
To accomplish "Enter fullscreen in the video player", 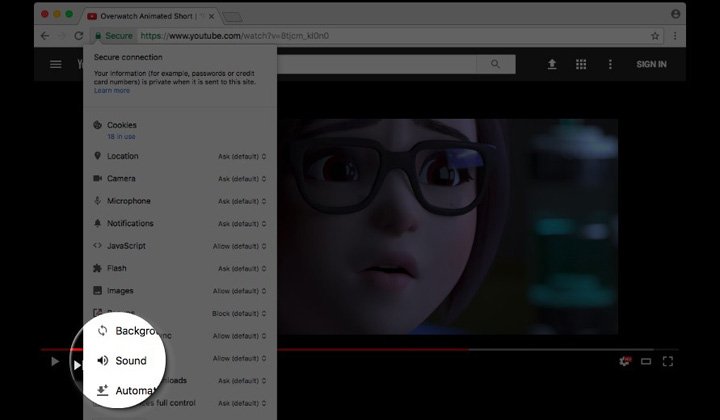I will point(668,361).
